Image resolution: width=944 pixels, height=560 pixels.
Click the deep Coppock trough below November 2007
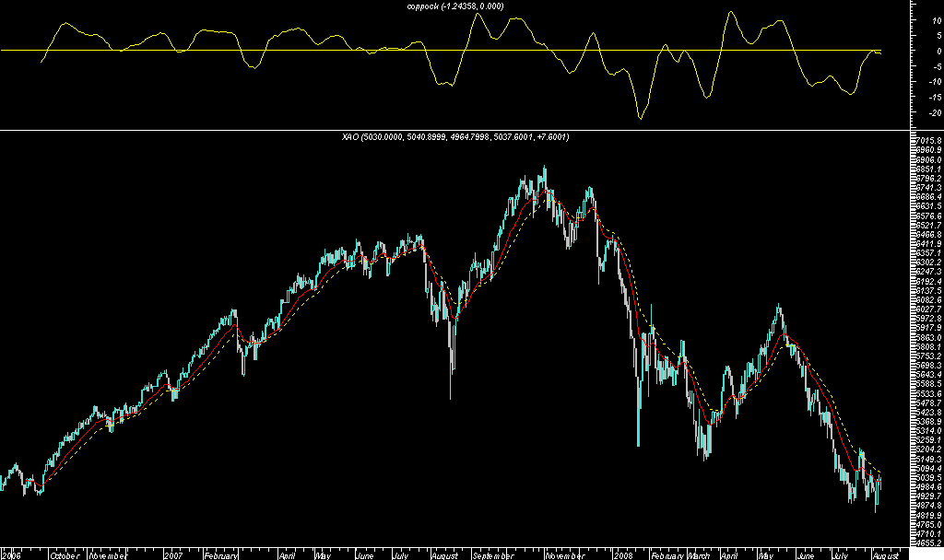(641, 118)
